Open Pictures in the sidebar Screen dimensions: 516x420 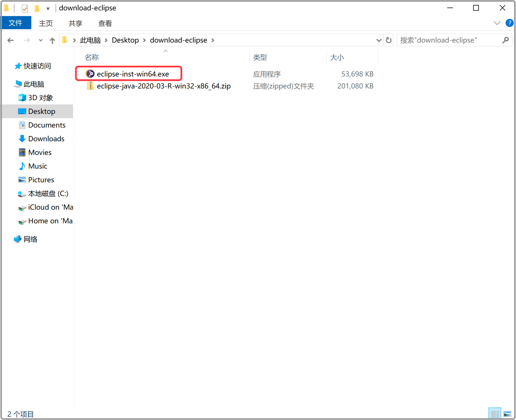click(x=41, y=180)
